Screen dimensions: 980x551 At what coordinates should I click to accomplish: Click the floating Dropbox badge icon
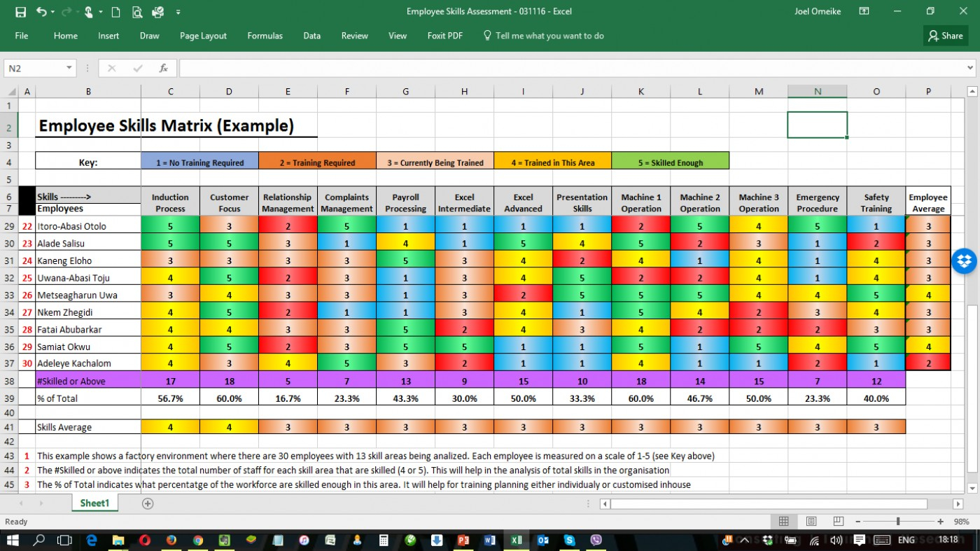965,261
